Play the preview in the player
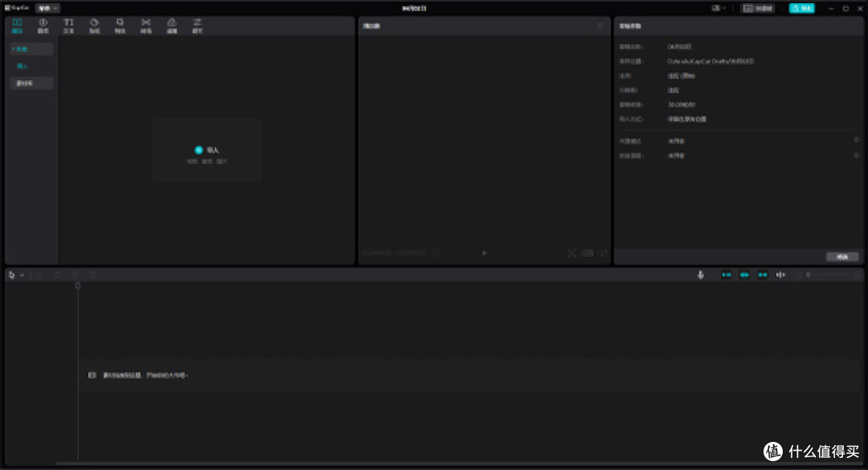The height and width of the screenshot is (470, 868). click(485, 253)
